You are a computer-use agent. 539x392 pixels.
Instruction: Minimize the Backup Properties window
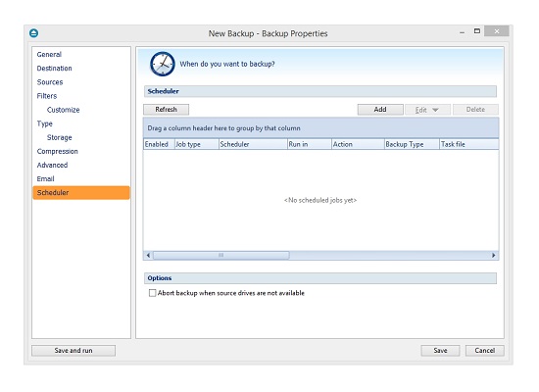click(x=462, y=32)
